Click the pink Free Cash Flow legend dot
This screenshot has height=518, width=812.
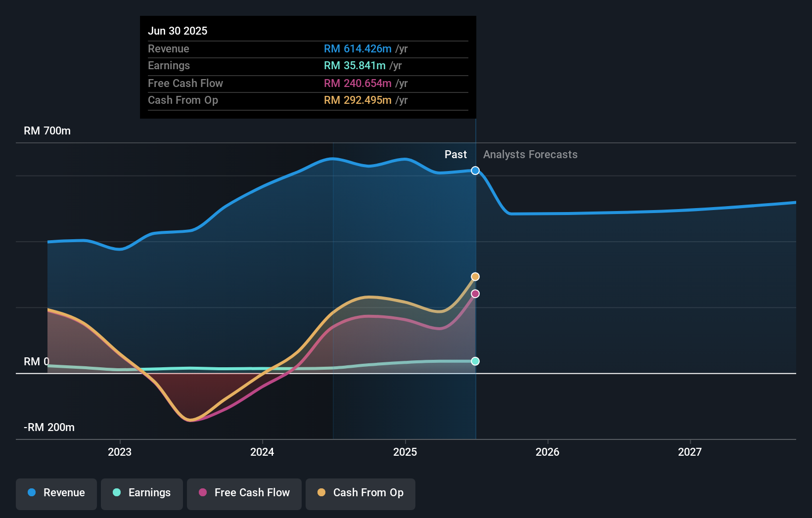(x=203, y=492)
